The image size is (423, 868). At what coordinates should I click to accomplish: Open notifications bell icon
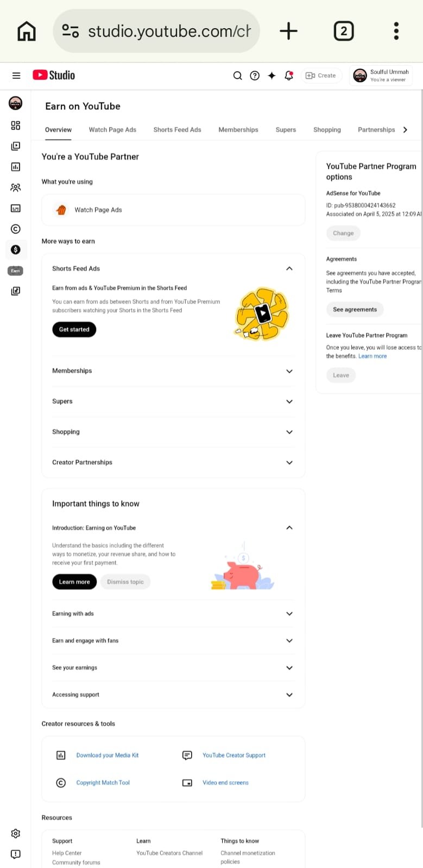(289, 75)
